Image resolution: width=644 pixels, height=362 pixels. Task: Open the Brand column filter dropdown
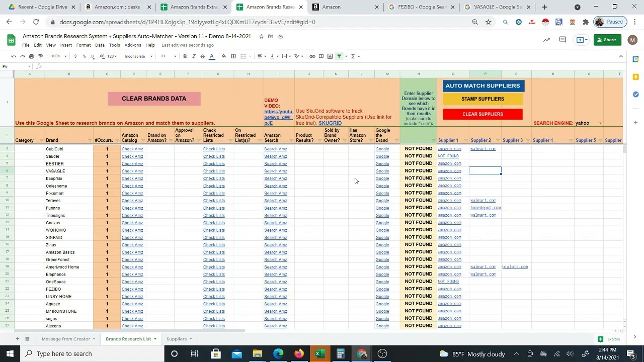coord(90,140)
